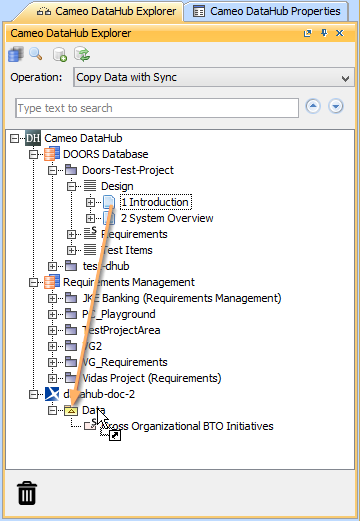Click the 2 System Overview document icon

click(109, 218)
